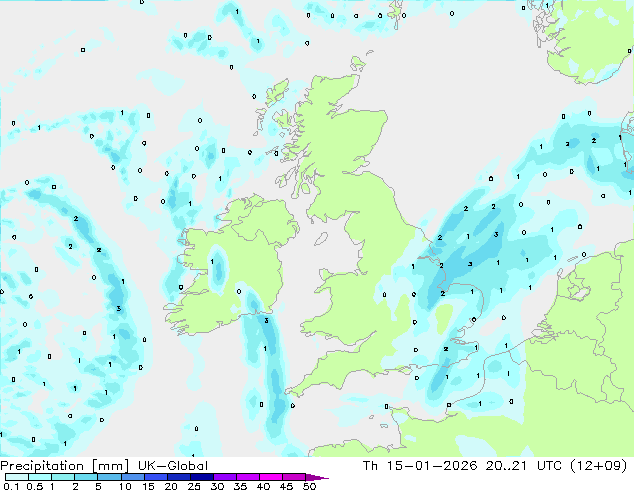This screenshot has width=634, height=490.
Task: Click the 45–50 mm legend swatch
Action: [293, 477]
